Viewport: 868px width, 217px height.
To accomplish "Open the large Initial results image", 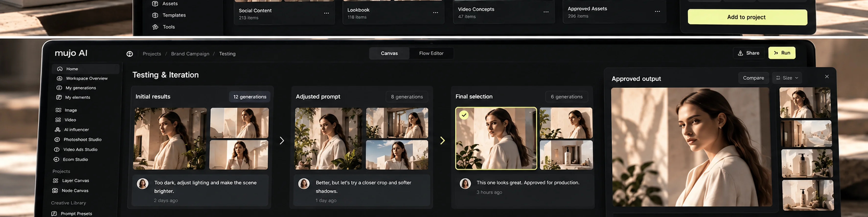I will coord(170,139).
